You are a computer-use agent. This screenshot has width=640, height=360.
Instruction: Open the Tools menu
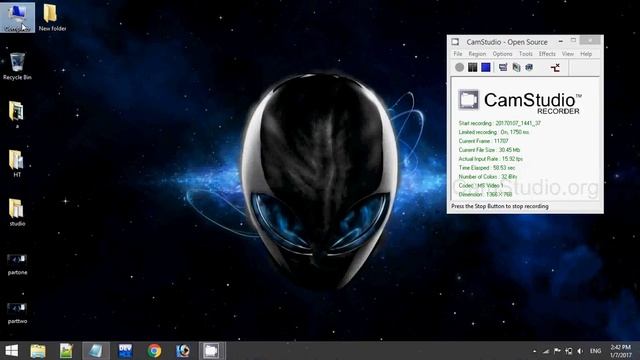tap(526, 54)
